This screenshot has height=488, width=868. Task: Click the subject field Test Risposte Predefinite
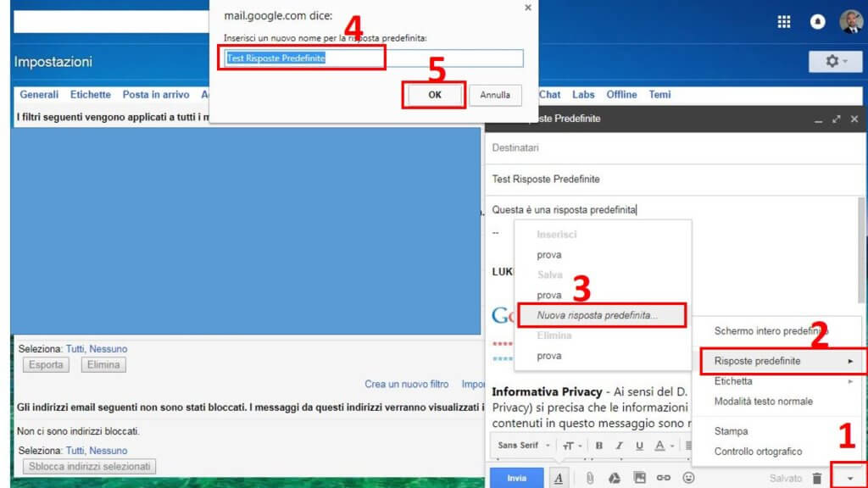[674, 180]
